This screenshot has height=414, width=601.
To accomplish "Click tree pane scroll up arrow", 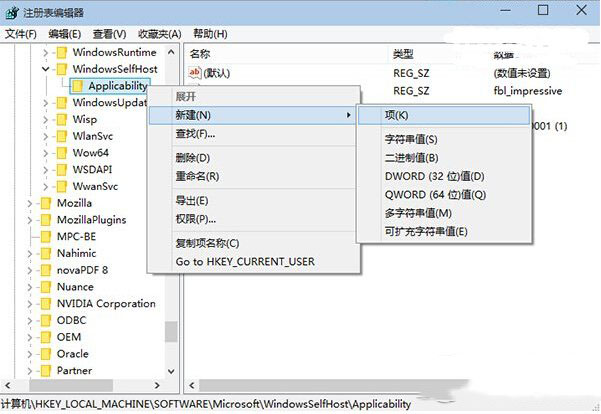I will 171,52.
